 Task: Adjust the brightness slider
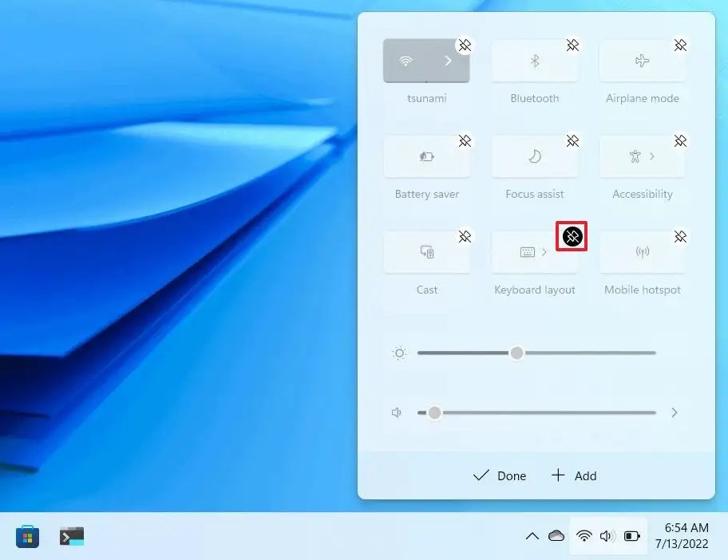(x=516, y=353)
